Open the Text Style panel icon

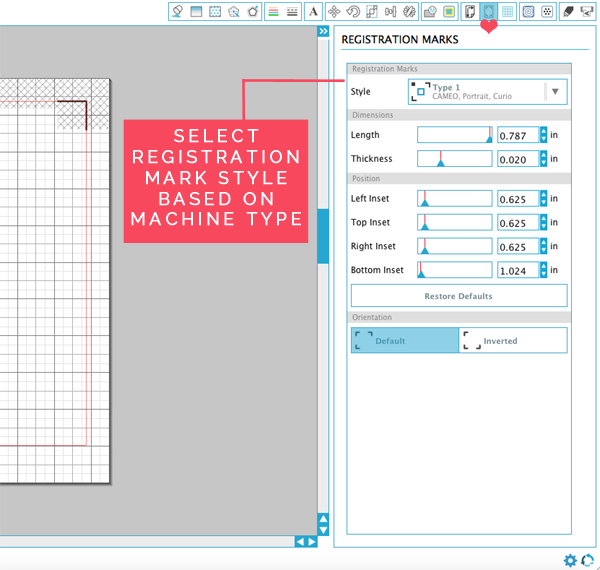tap(313, 12)
